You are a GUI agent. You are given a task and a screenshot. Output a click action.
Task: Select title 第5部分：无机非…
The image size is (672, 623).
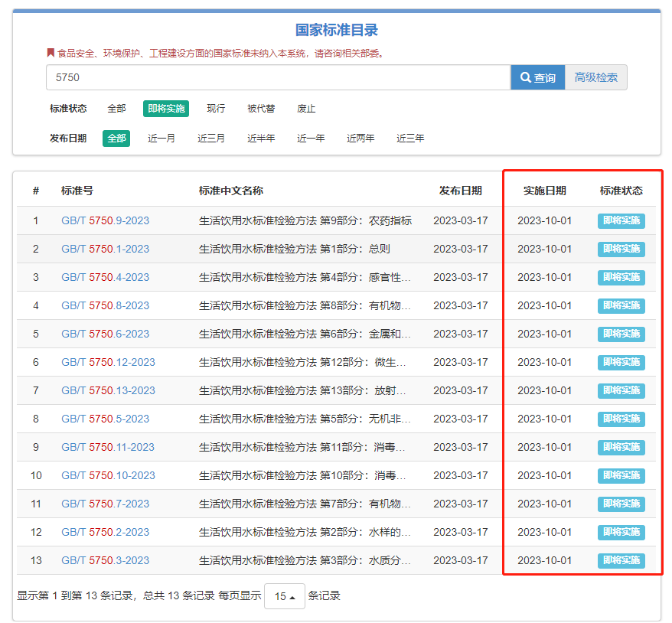pyautogui.click(x=366, y=419)
